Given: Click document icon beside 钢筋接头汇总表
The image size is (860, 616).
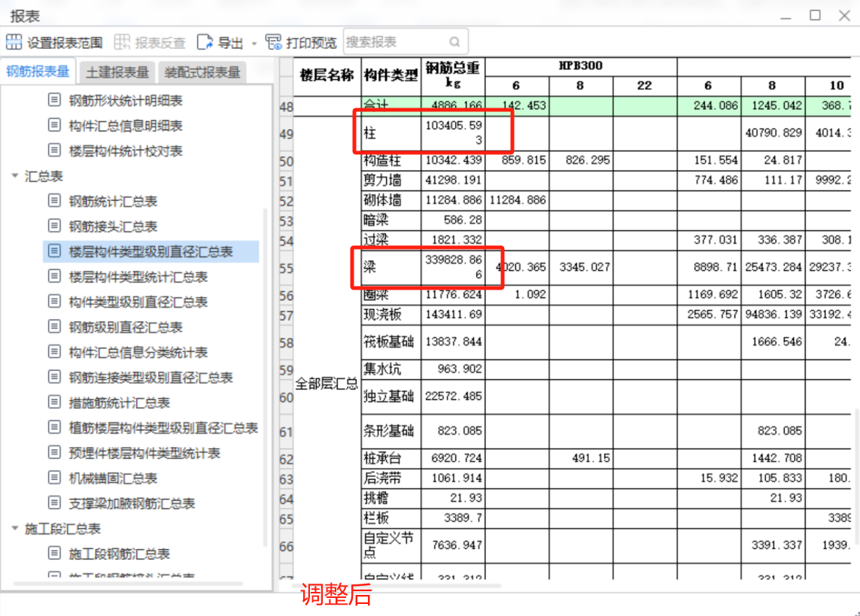Looking at the screenshot, I should click(54, 226).
